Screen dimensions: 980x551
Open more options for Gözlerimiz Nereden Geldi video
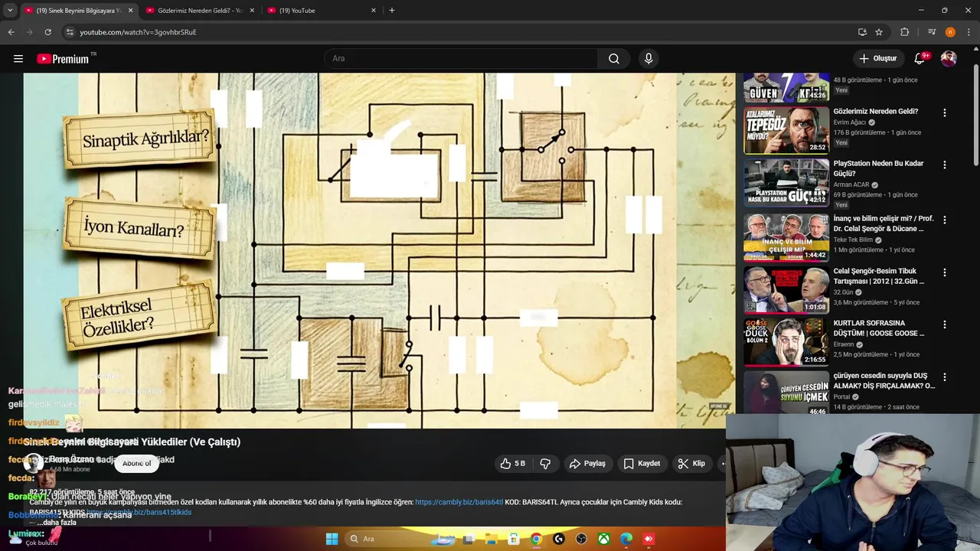944,112
